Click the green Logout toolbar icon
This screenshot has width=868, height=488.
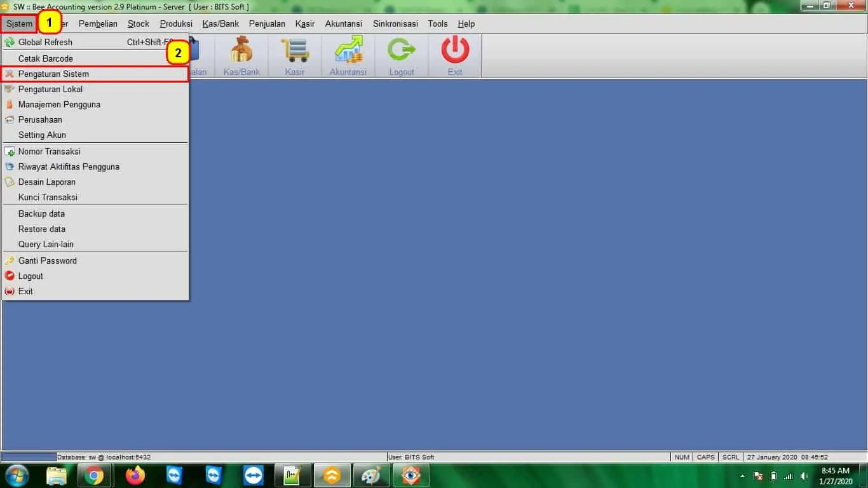click(x=402, y=56)
